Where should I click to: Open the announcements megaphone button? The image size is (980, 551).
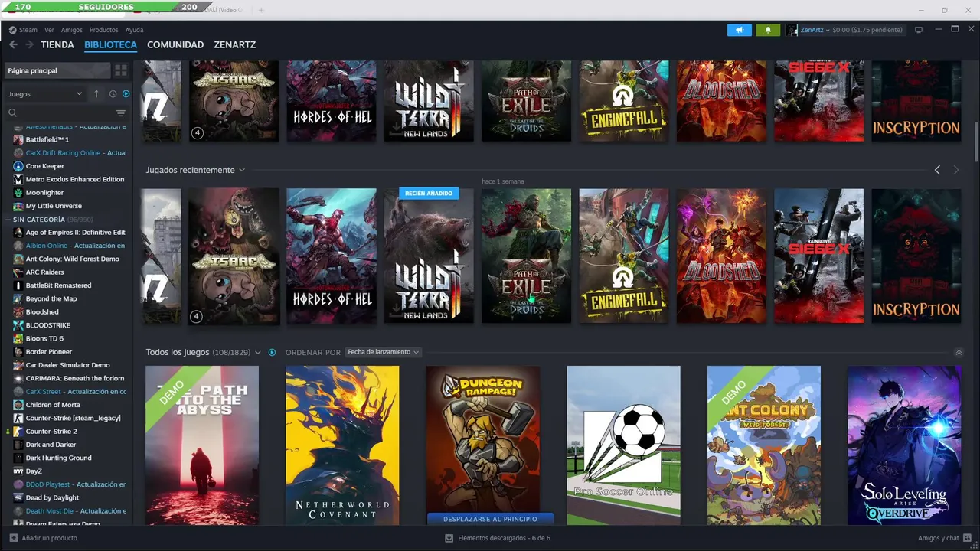pos(739,30)
